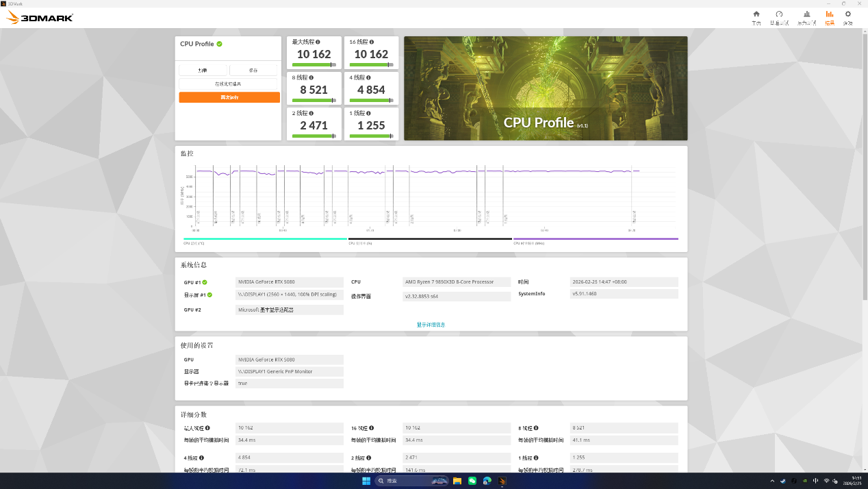Show info for 2 线程 score card
The image size is (868, 489).
pos(312,113)
